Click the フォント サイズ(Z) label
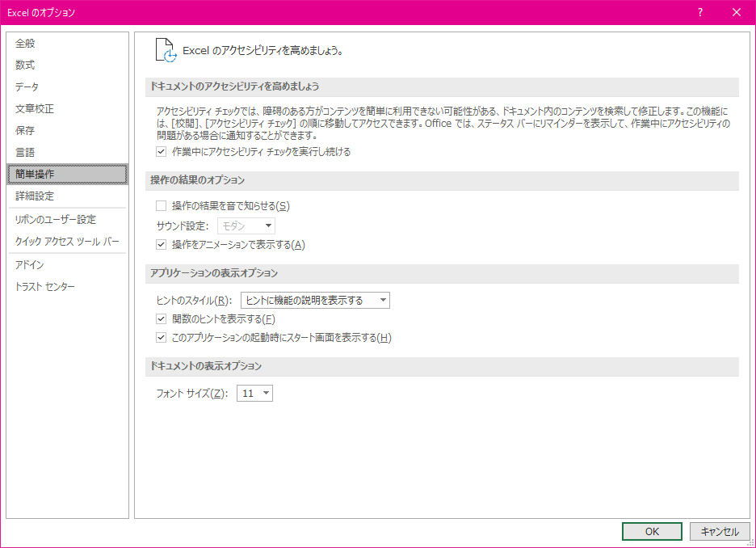This screenshot has width=756, height=548. [x=192, y=393]
